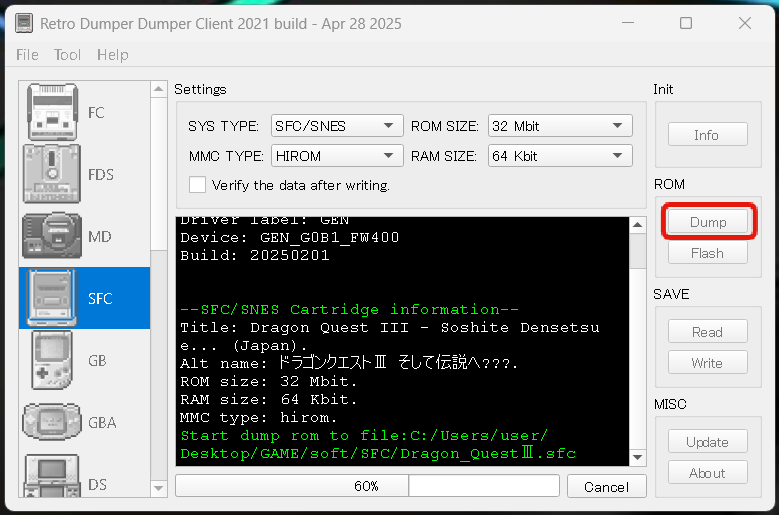Screen dimensions: 779x515
Task: Pick the GB handheld icon
Action: [52, 360]
